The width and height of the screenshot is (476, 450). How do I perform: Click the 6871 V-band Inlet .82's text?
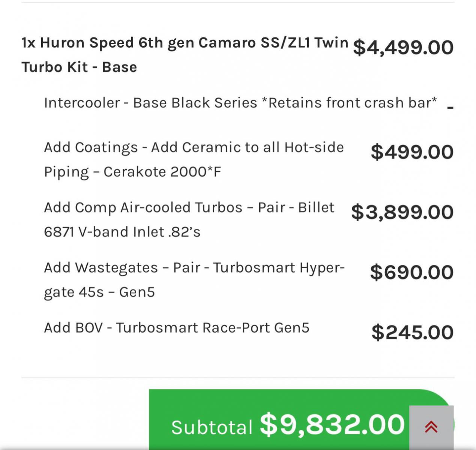[x=122, y=232]
